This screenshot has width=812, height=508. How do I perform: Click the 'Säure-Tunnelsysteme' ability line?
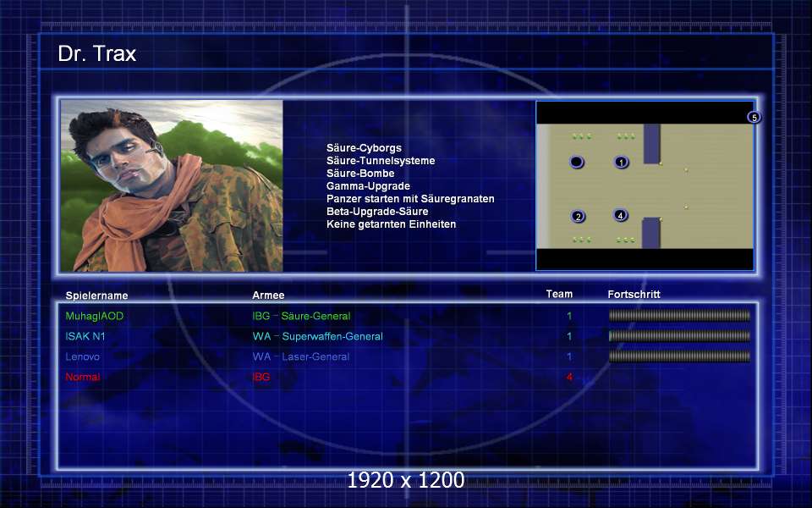tap(381, 161)
